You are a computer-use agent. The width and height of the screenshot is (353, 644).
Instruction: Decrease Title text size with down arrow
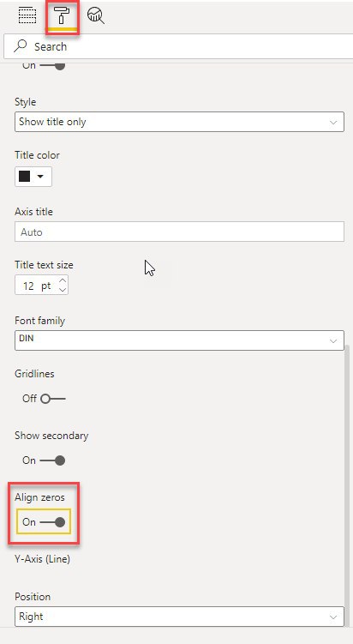click(63, 290)
